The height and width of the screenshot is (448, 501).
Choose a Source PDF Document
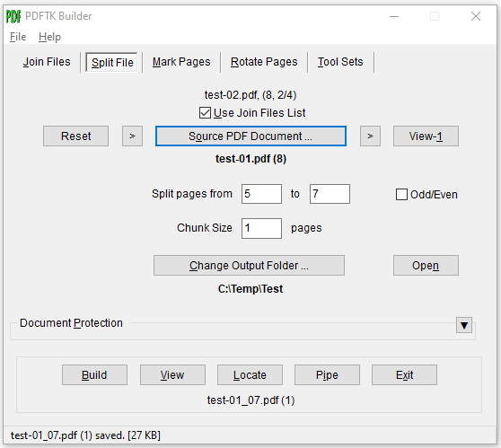250,136
